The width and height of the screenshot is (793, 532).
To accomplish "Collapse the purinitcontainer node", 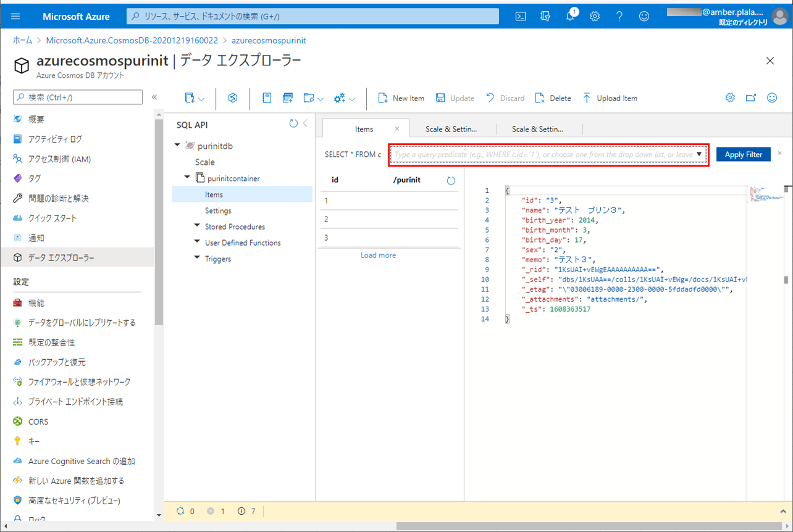I will pyautogui.click(x=188, y=178).
